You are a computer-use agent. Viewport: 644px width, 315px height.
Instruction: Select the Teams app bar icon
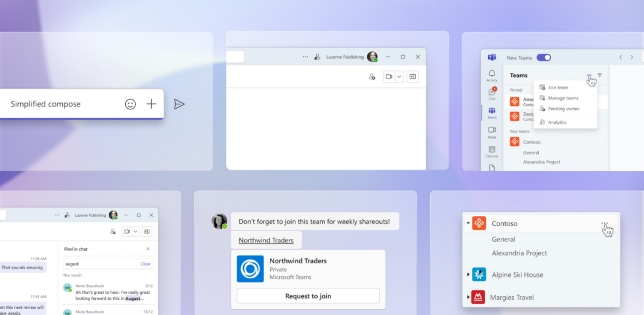pyautogui.click(x=492, y=113)
